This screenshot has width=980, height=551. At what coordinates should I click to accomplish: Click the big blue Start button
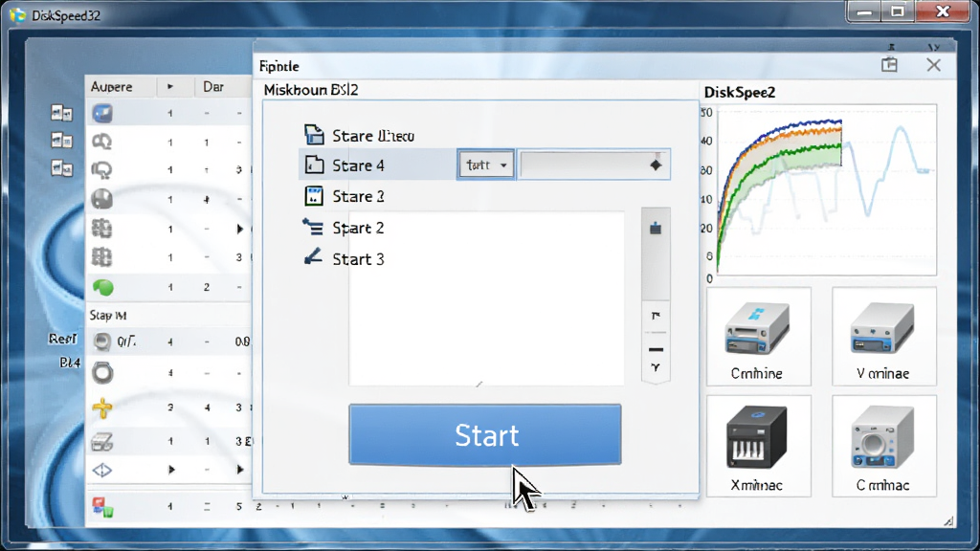pyautogui.click(x=485, y=435)
